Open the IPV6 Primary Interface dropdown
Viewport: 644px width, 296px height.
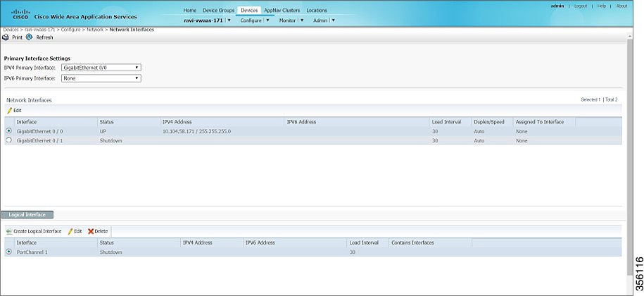pos(101,78)
